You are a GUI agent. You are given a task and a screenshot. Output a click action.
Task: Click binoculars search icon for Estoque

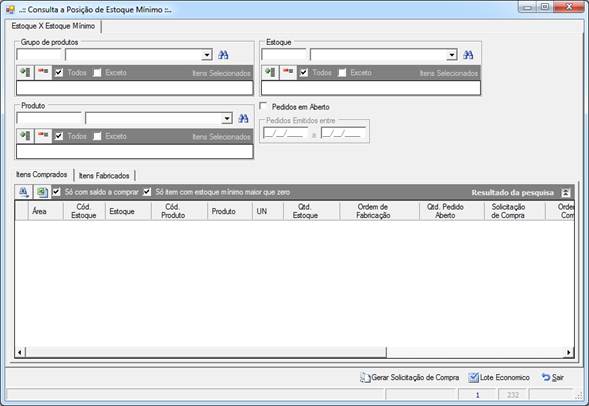[468, 55]
